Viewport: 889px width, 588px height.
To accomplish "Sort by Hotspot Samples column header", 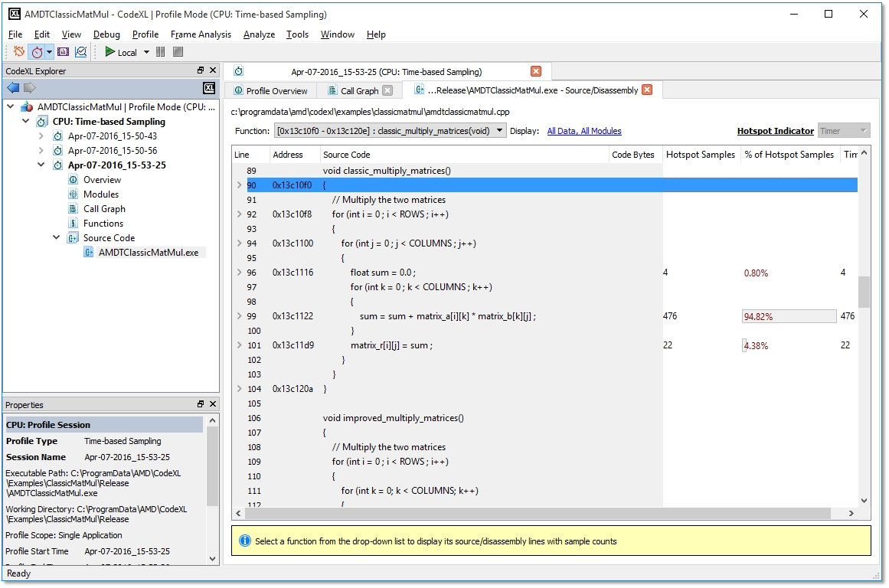I will click(x=700, y=154).
